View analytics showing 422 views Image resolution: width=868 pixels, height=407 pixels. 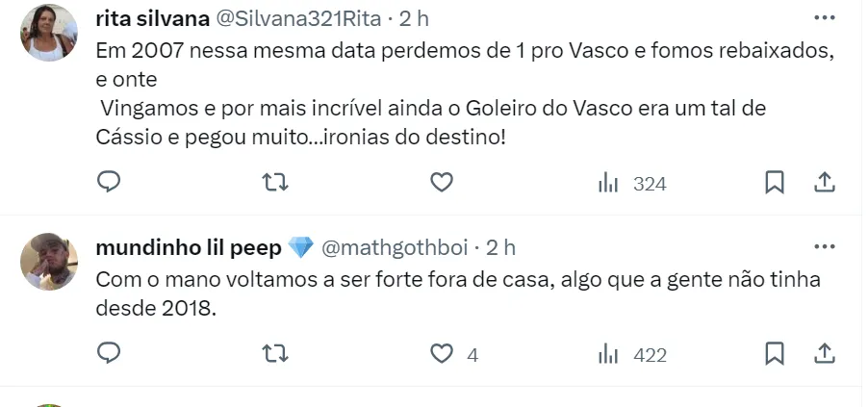tap(632, 354)
